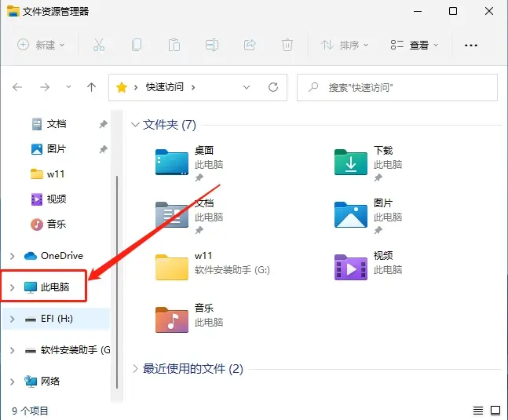
Task: Open recent locations chevron dropdown
Action: [68, 87]
